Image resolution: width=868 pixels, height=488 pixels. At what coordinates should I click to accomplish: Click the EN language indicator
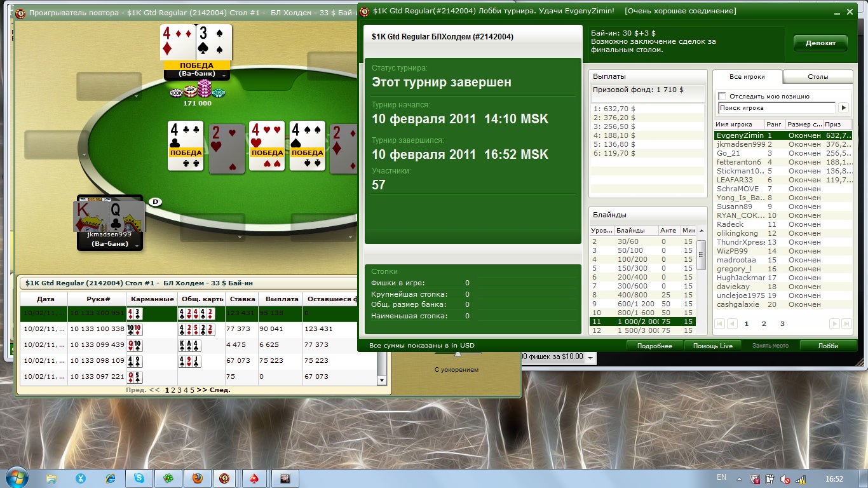721,477
